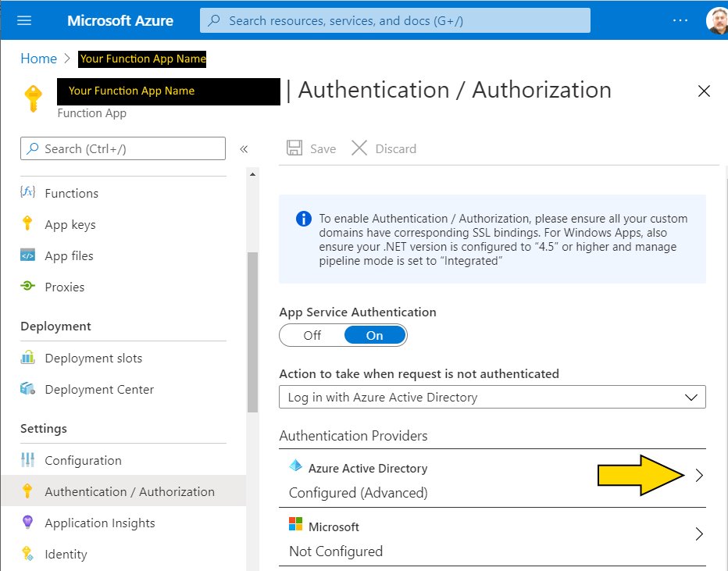Discard pending authentication changes
Viewport: 728px width, 571px height.
[384, 148]
